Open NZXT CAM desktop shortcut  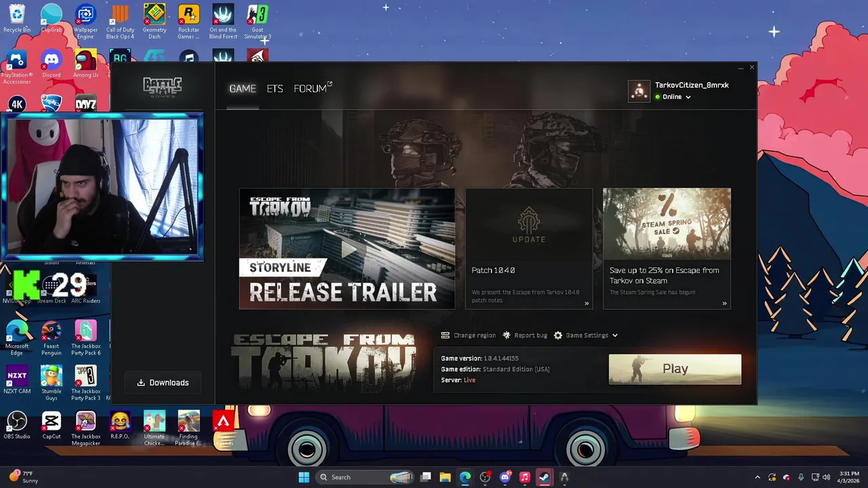click(17, 380)
